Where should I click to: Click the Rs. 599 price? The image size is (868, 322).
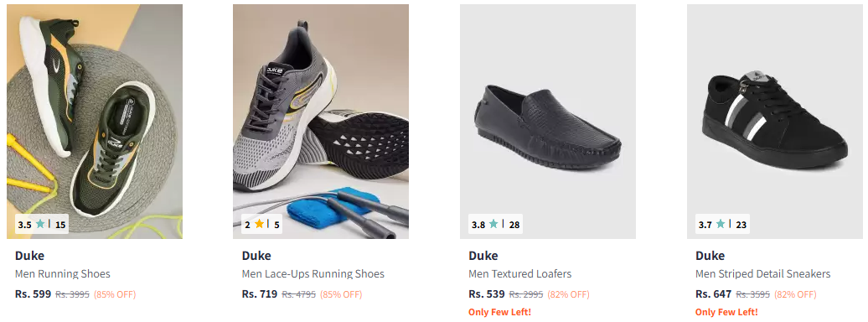click(33, 294)
